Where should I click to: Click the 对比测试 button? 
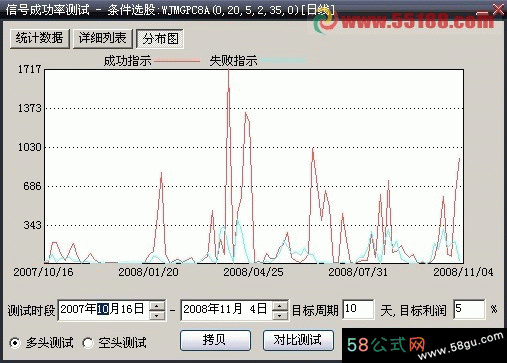[x=298, y=340]
